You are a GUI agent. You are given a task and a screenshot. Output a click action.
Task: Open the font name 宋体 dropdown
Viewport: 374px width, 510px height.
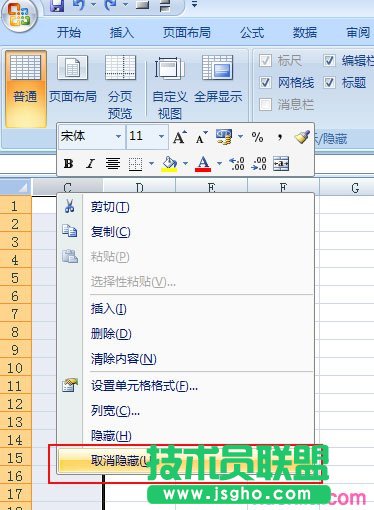(118, 137)
